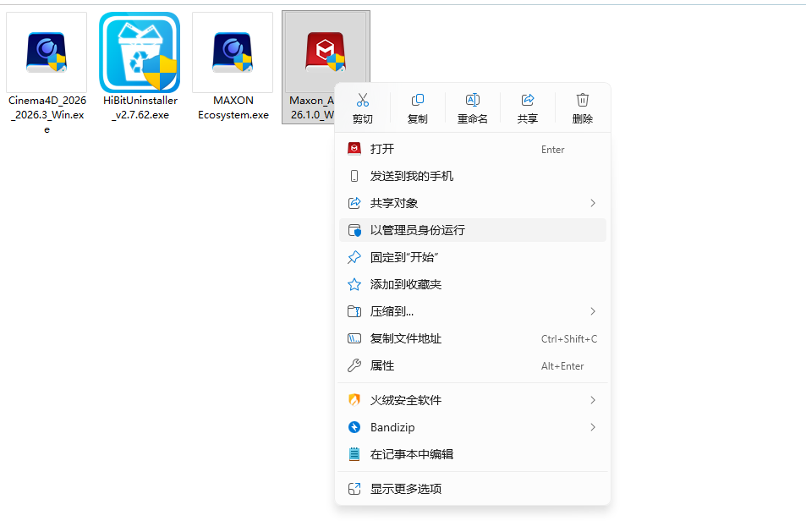Click the Enter shortcut text beside 打开
The width and height of the screenshot is (806, 532).
click(x=552, y=150)
